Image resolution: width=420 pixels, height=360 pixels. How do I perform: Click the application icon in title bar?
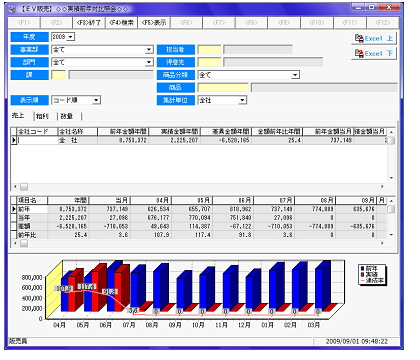coord(13,9)
